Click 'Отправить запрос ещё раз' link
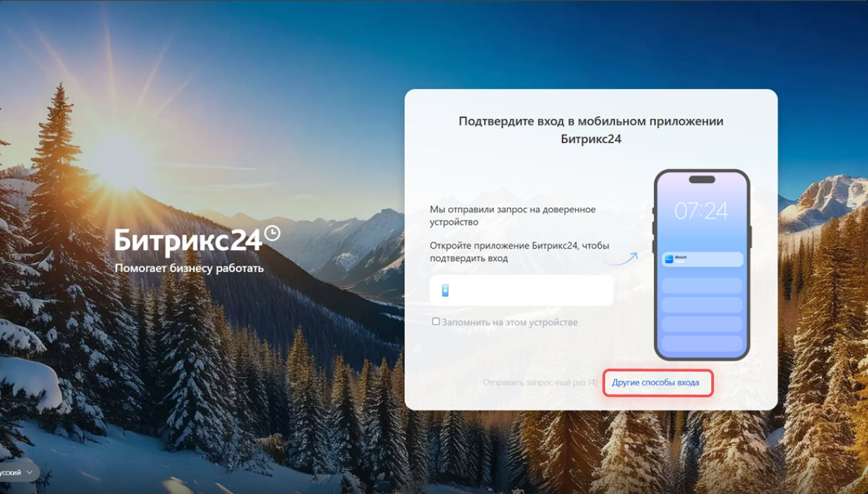This screenshot has height=494, width=868. click(x=540, y=382)
